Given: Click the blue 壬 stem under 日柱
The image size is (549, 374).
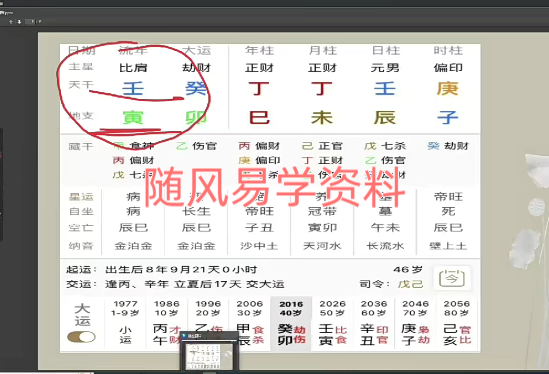Looking at the screenshot, I should coord(385,88).
